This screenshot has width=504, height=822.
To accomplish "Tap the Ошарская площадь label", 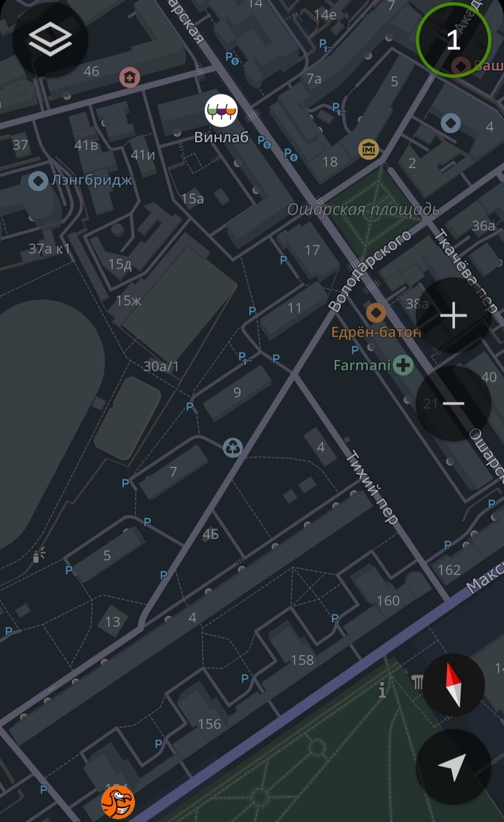I will click(x=363, y=210).
